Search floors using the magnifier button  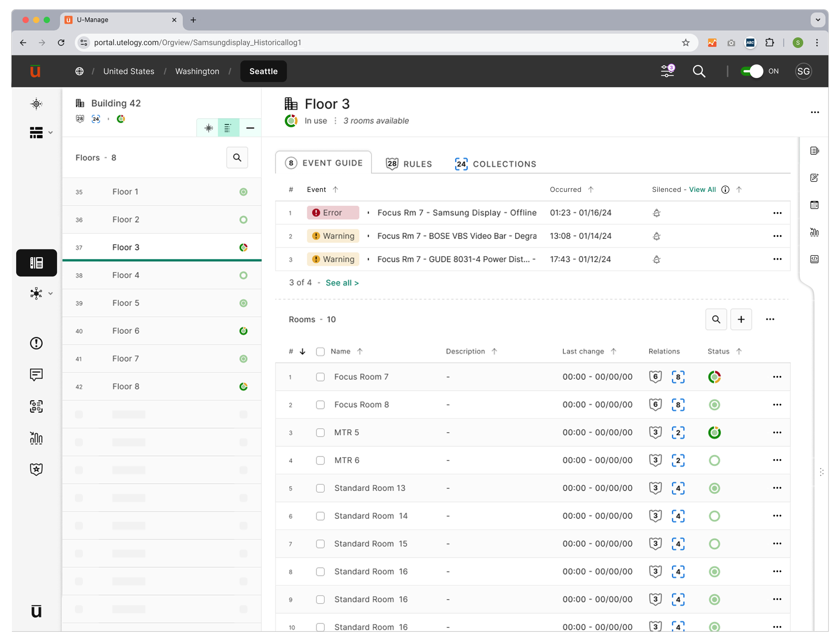[x=237, y=158]
